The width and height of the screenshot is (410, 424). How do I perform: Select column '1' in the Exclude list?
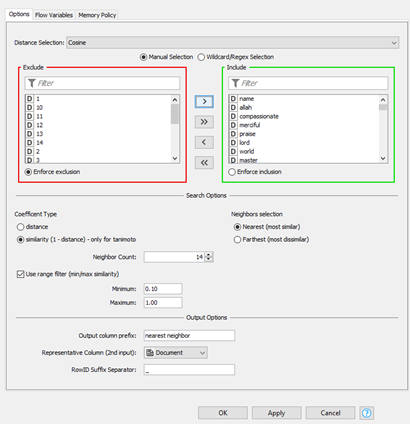[x=98, y=99]
